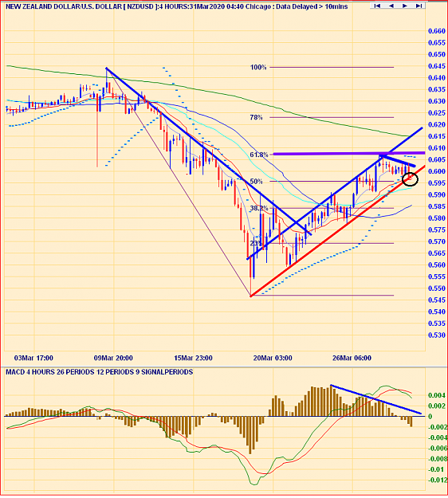
Task: Click the 03Mar 17:00 time axis label
Action: pos(33,358)
